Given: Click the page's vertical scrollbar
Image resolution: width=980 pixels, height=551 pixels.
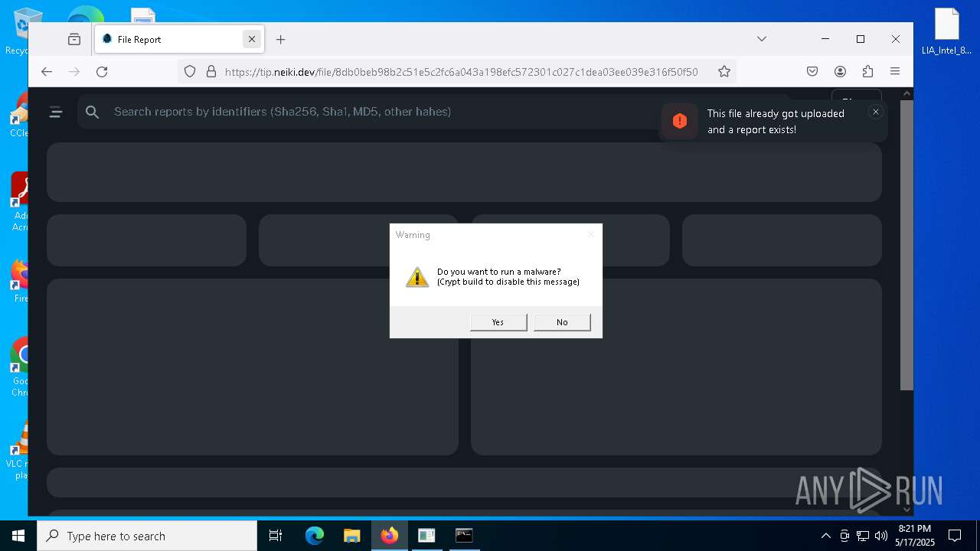Looking at the screenshot, I should [906, 245].
